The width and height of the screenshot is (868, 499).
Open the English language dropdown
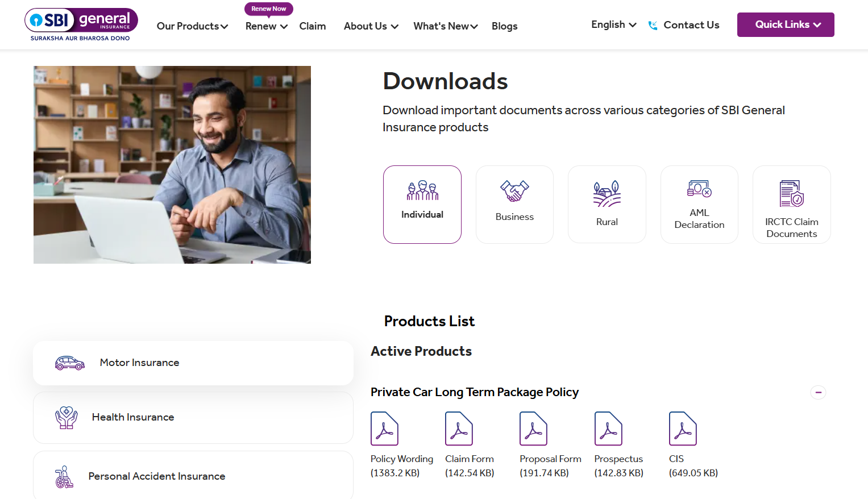(x=613, y=24)
